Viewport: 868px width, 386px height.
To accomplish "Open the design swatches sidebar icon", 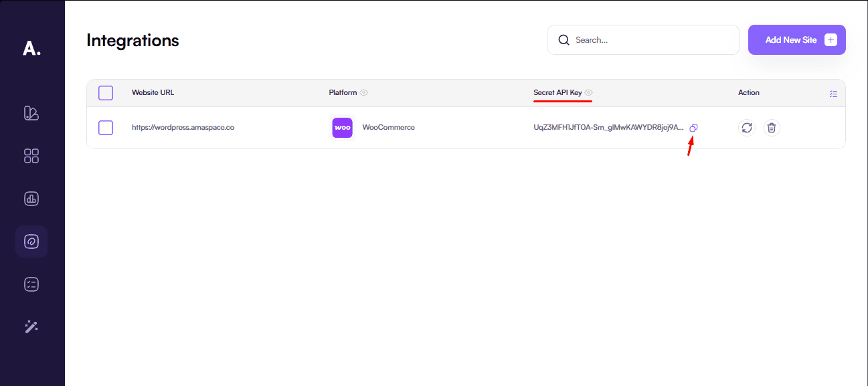I will [31, 113].
